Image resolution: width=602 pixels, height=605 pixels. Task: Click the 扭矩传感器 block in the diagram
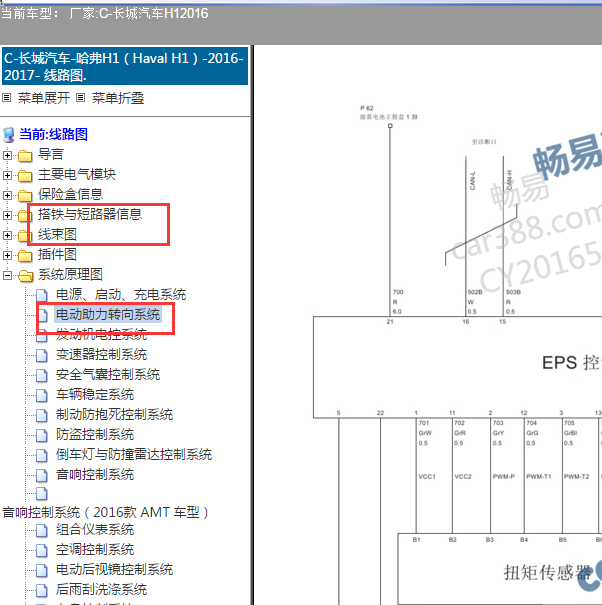[500, 569]
